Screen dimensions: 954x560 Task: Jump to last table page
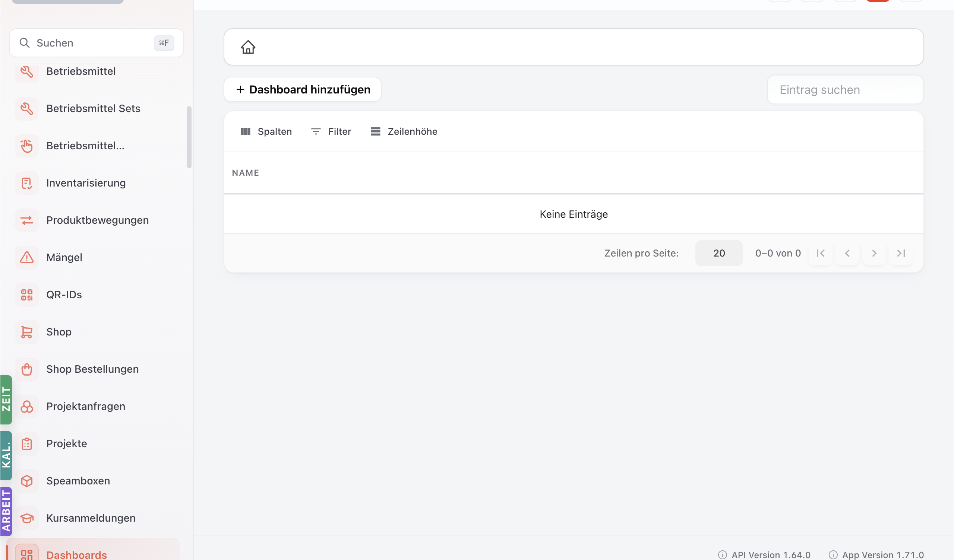[901, 253]
